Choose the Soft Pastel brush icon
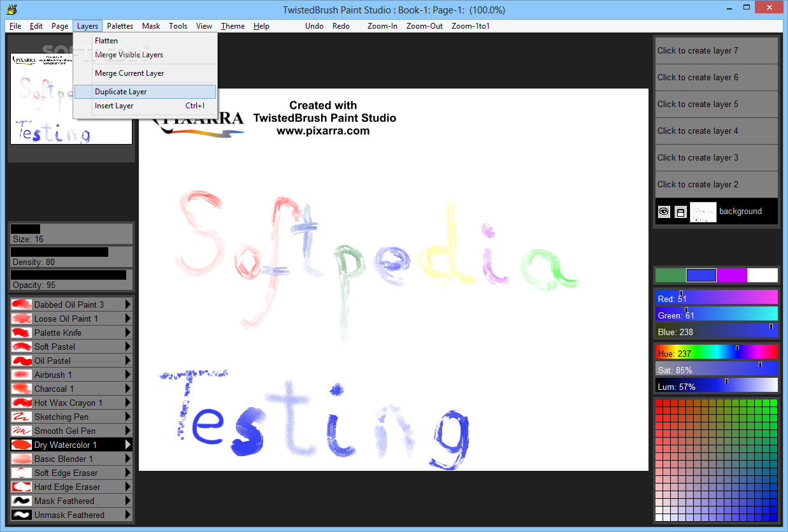 pos(22,347)
